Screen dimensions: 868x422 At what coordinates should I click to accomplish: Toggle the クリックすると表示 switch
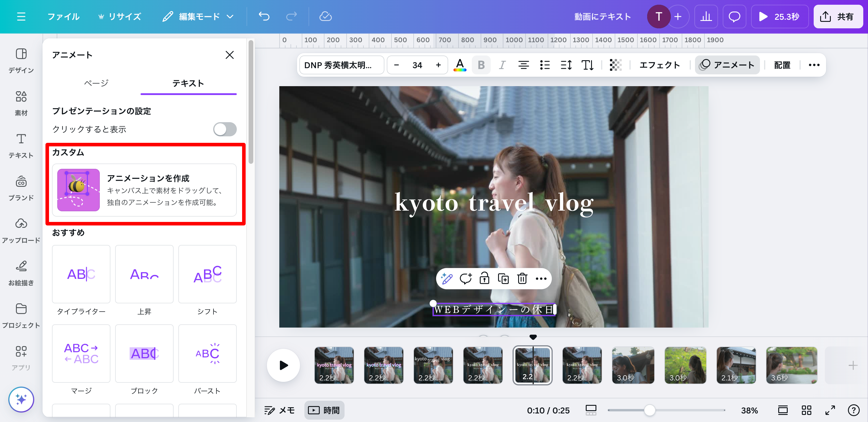tap(225, 129)
